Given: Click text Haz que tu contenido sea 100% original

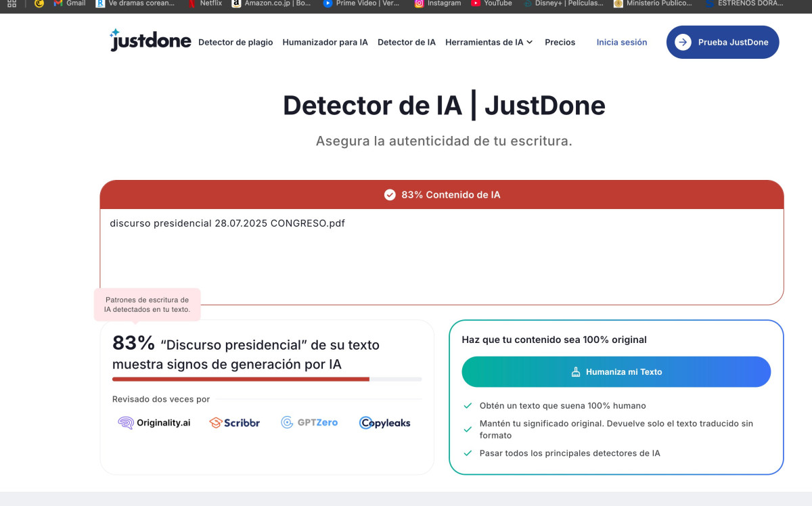Looking at the screenshot, I should pos(554,340).
